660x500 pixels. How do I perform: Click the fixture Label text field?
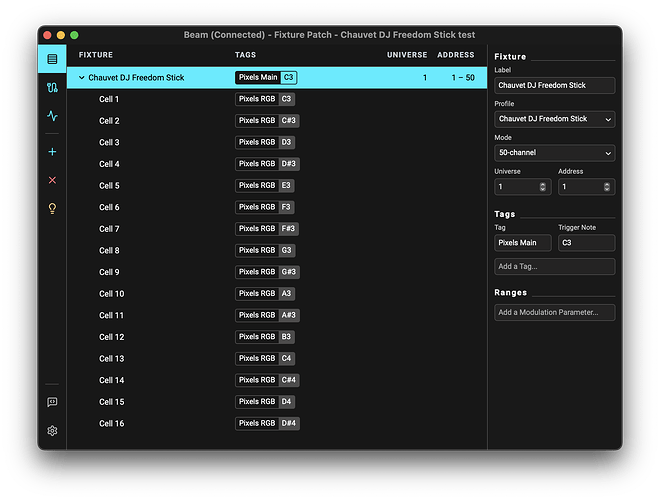(554, 86)
